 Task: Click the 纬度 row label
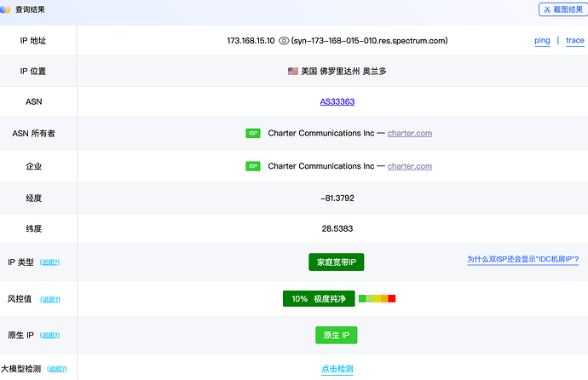[x=34, y=228]
